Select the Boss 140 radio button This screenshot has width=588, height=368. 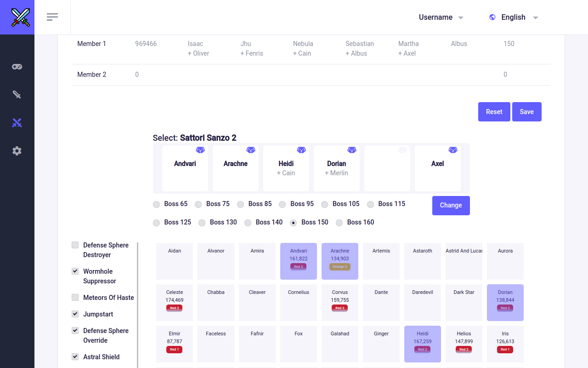[x=248, y=223]
